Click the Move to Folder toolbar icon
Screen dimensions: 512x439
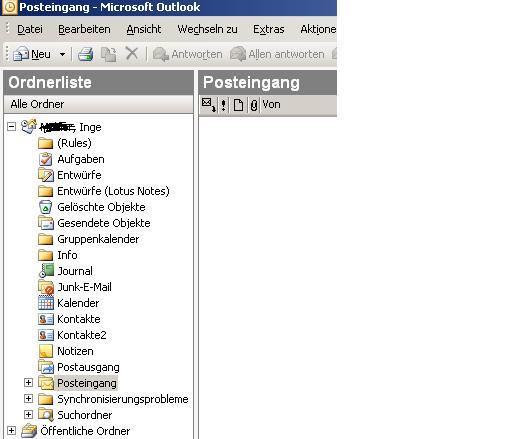point(109,54)
